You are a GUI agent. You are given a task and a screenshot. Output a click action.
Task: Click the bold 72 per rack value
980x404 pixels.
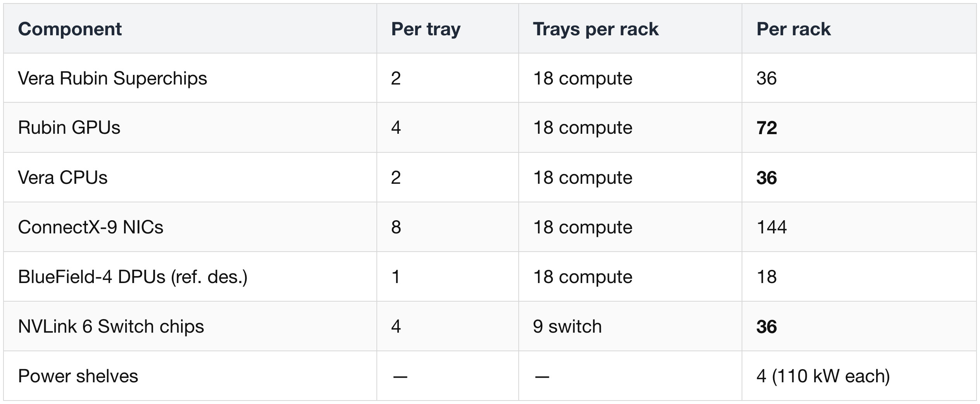tap(766, 128)
